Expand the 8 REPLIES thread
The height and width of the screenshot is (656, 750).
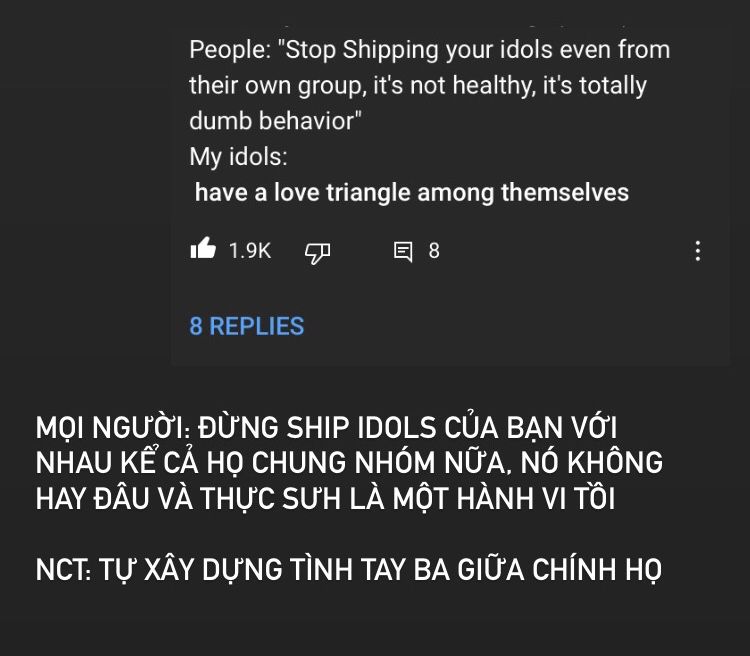[247, 326]
